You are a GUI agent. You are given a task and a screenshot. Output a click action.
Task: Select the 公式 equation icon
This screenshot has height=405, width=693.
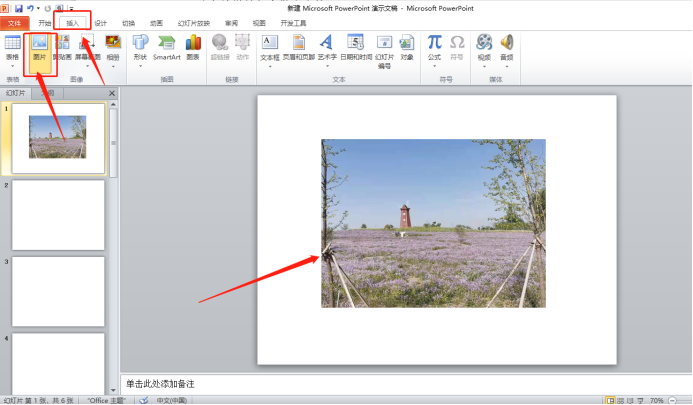pos(434,47)
